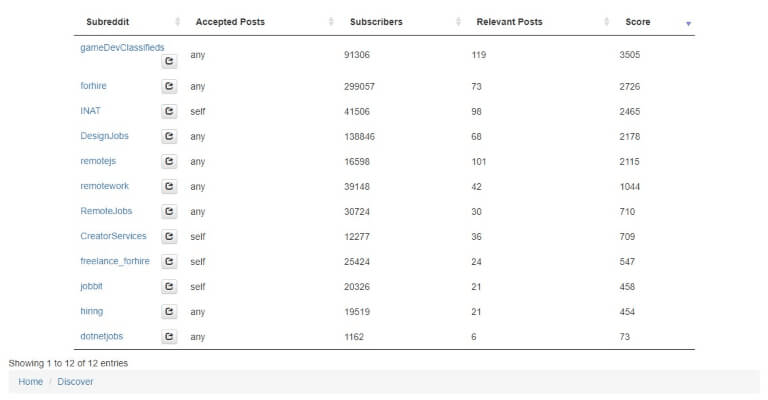768x400 pixels.
Task: Open the Discover breadcrumb link
Action: tap(75, 381)
